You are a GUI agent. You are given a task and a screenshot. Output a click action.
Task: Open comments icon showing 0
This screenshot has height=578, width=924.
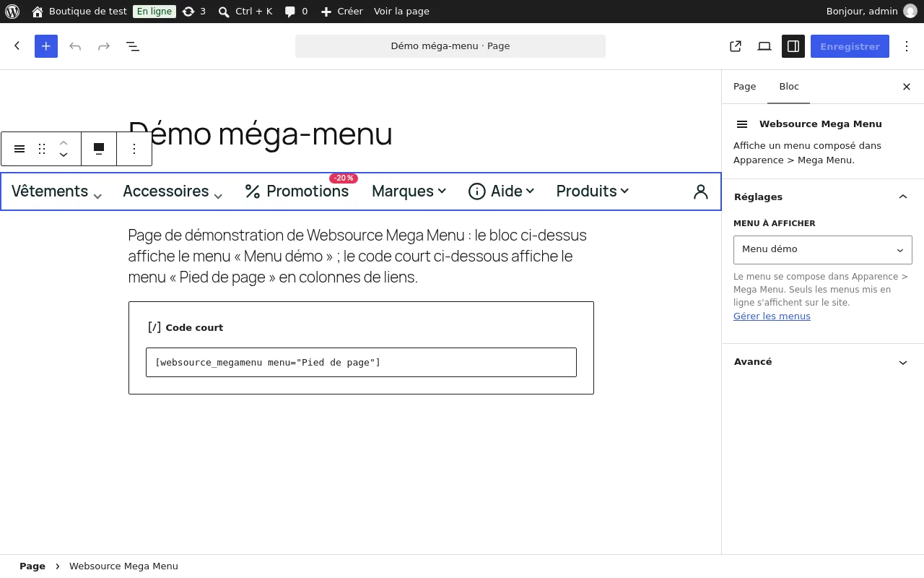tap(296, 12)
